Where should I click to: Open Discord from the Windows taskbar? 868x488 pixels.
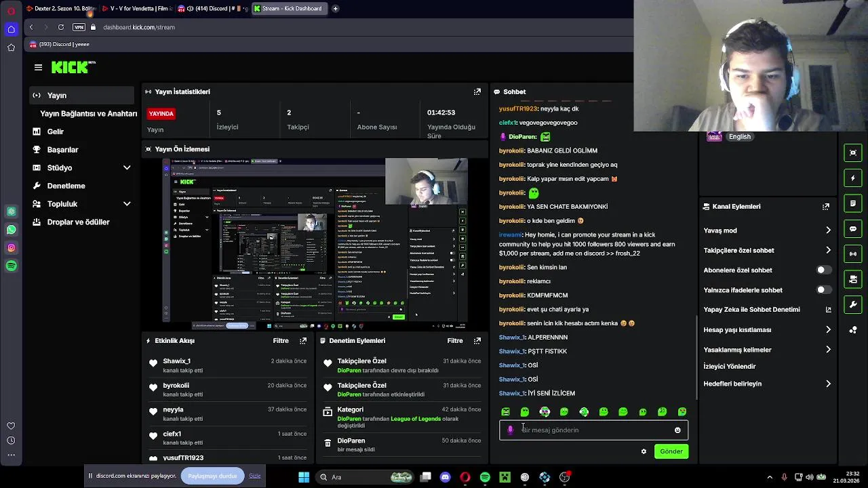pyautogui.click(x=445, y=477)
